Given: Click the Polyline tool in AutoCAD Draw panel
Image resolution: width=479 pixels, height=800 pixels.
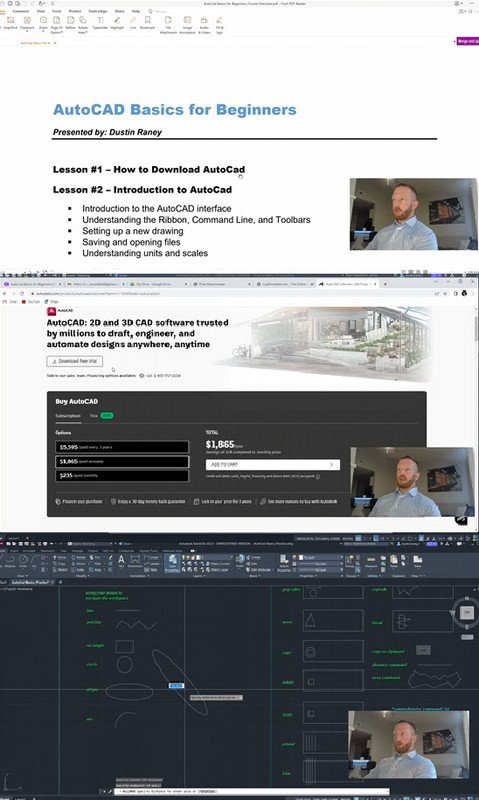Looking at the screenshot, I should tap(10, 560).
